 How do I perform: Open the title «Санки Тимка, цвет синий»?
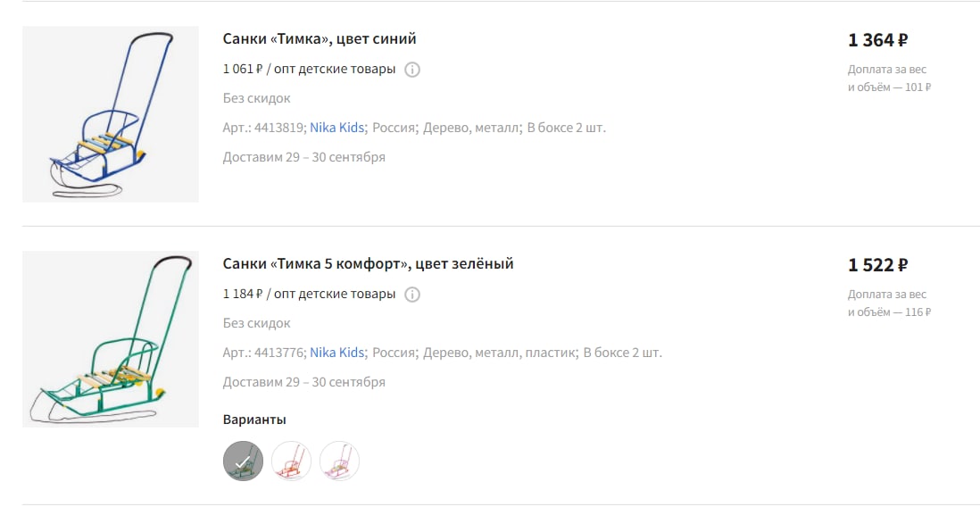coord(320,38)
